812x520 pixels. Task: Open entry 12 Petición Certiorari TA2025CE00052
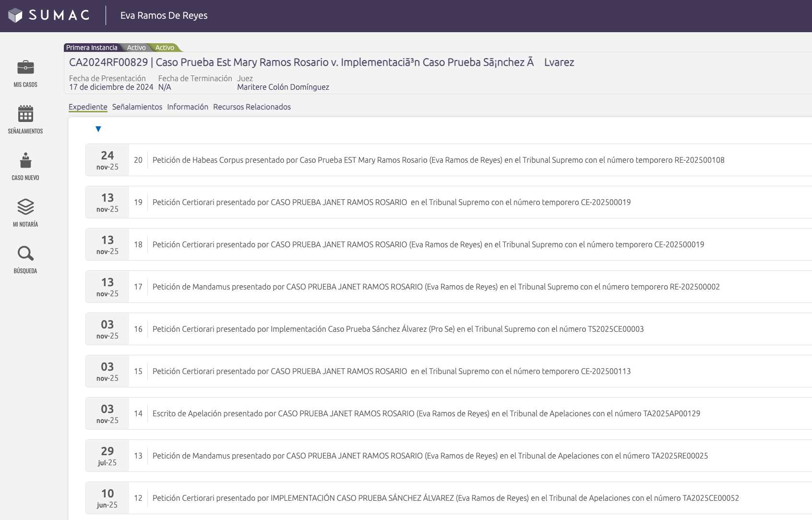click(x=445, y=498)
